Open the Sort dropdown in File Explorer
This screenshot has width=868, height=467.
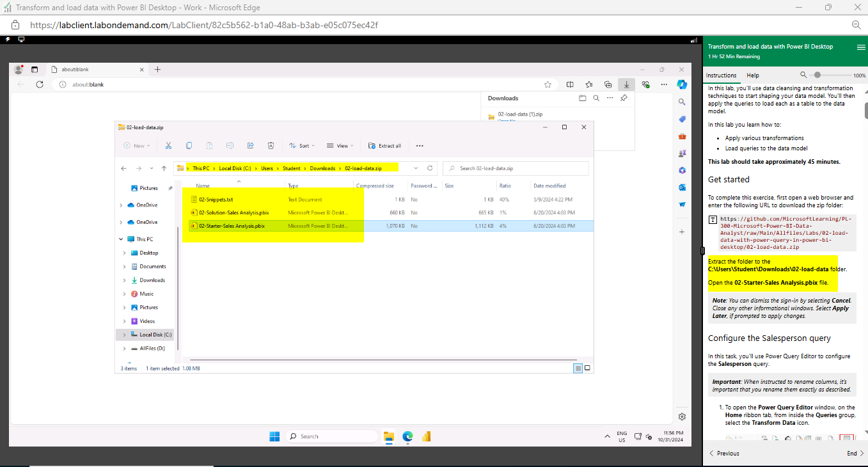coord(302,146)
